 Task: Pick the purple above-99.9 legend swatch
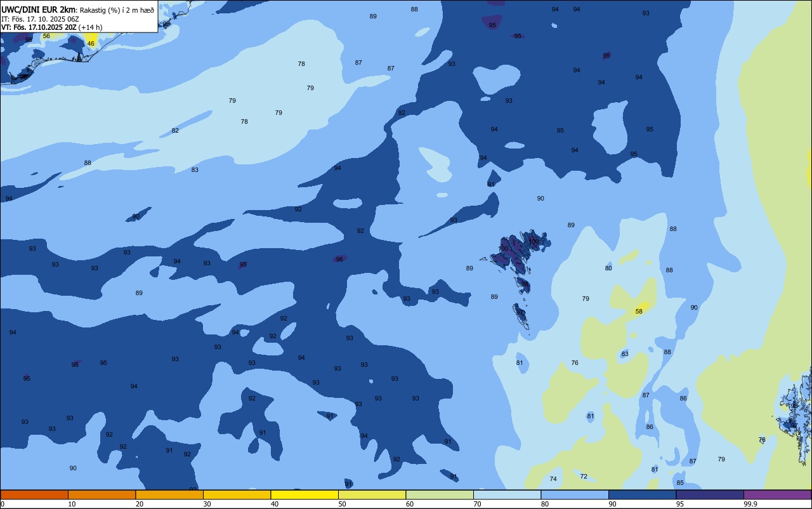(x=777, y=494)
